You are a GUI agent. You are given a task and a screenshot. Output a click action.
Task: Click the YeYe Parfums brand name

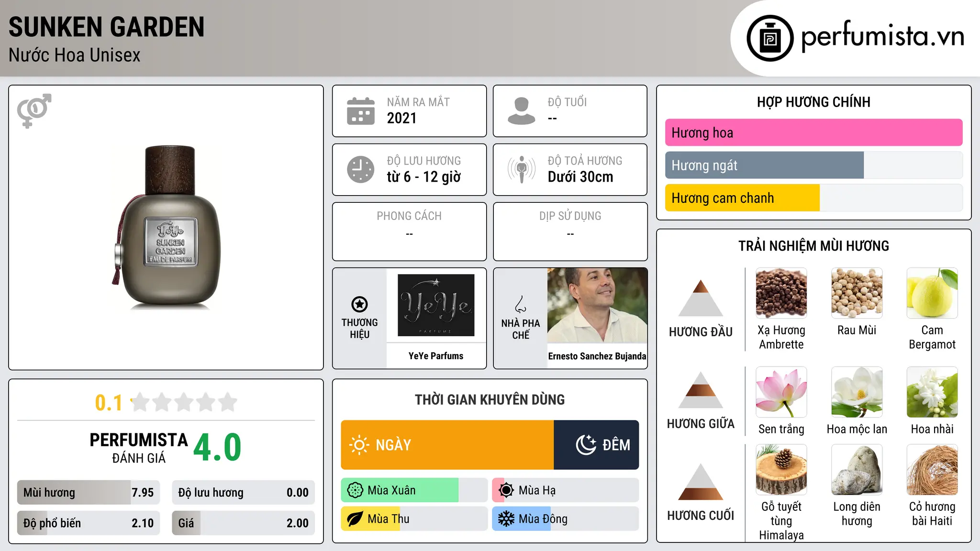pyautogui.click(x=436, y=356)
